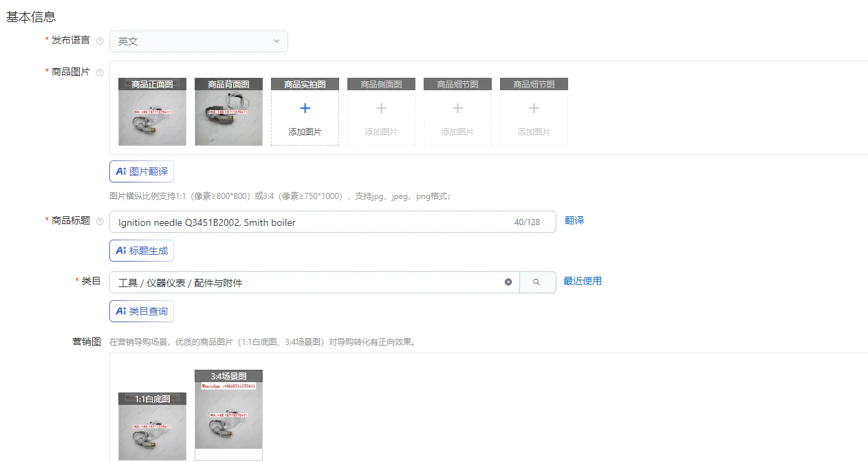Open the 发布语言 dropdown showing 英文
The image size is (868, 462).
pos(198,41)
